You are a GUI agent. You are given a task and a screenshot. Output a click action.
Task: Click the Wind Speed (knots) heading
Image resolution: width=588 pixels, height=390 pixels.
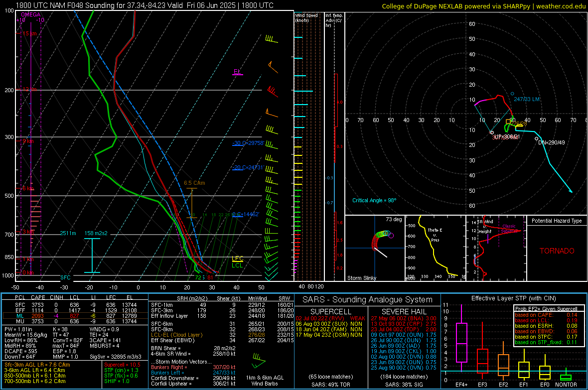pyautogui.click(x=306, y=17)
